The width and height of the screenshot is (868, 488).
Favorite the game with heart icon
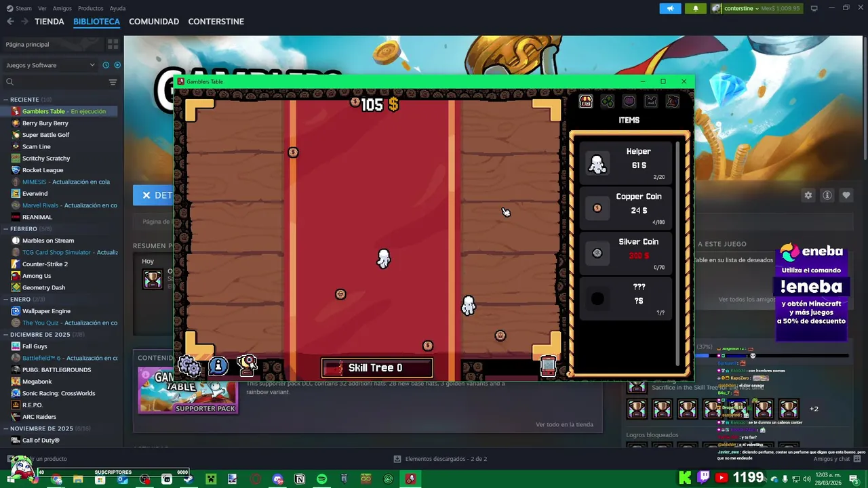(846, 195)
